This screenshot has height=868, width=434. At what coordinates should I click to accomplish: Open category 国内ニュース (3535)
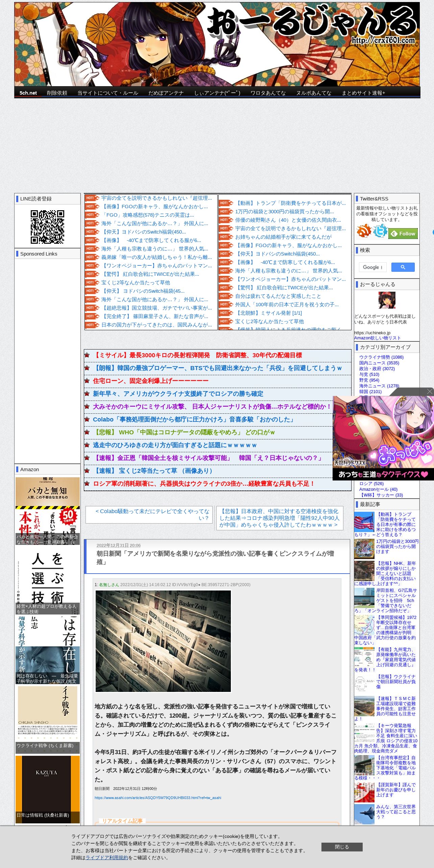(x=379, y=363)
